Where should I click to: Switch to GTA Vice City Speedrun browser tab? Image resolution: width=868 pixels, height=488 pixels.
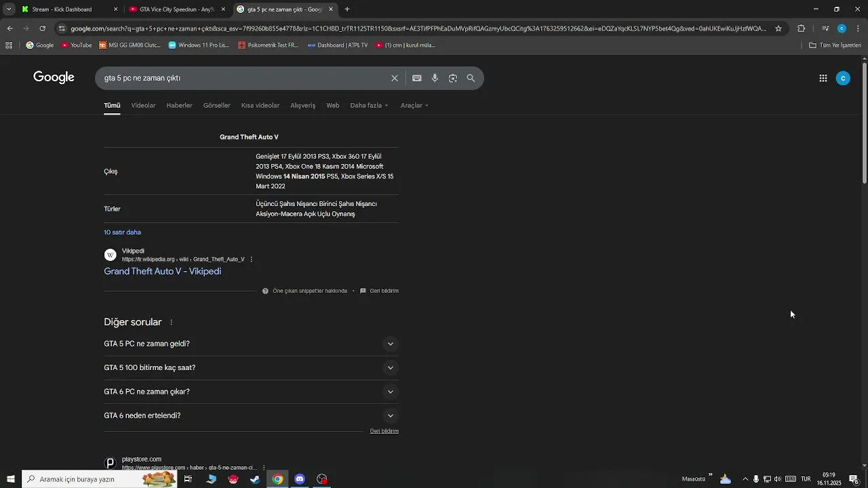(177, 9)
